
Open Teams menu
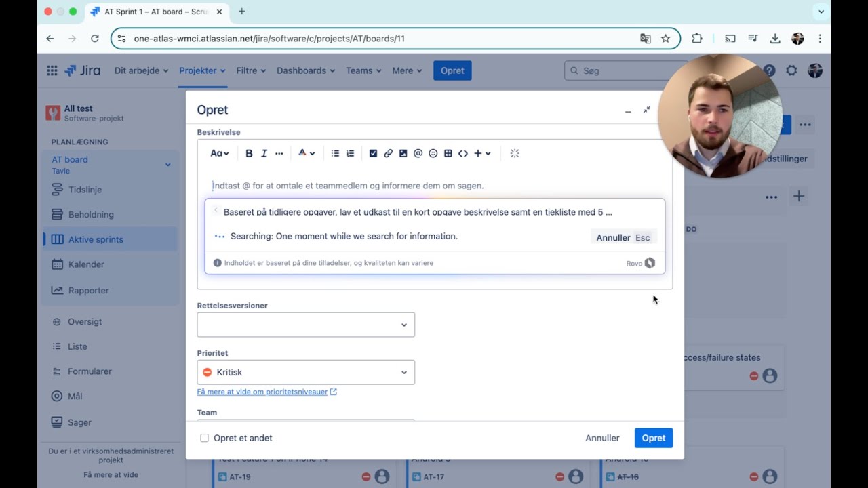pos(363,70)
